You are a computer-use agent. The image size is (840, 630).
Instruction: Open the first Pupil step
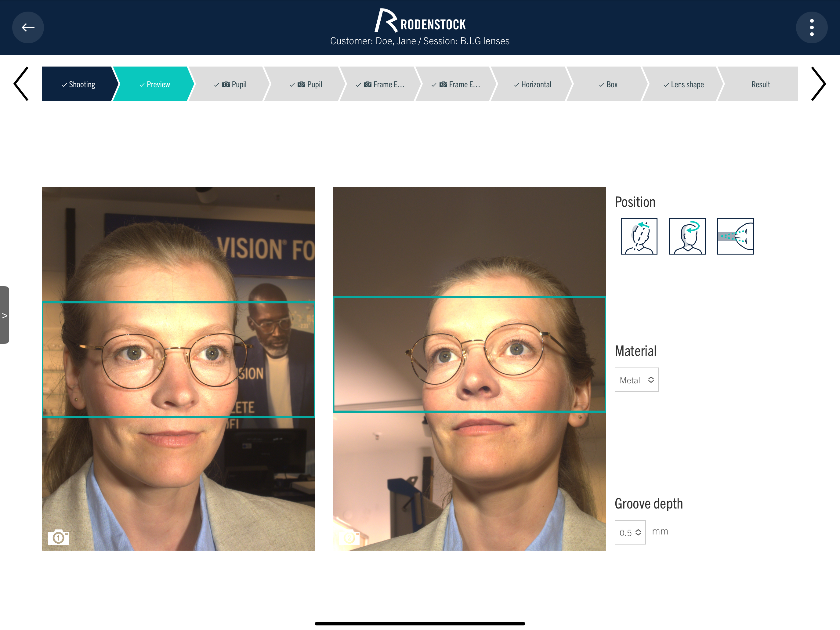230,84
